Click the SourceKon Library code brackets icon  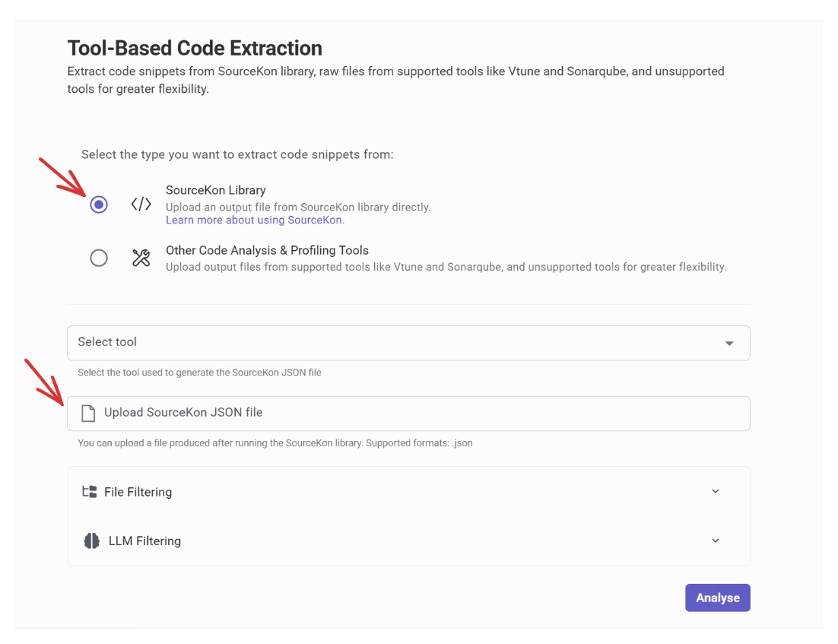141,205
